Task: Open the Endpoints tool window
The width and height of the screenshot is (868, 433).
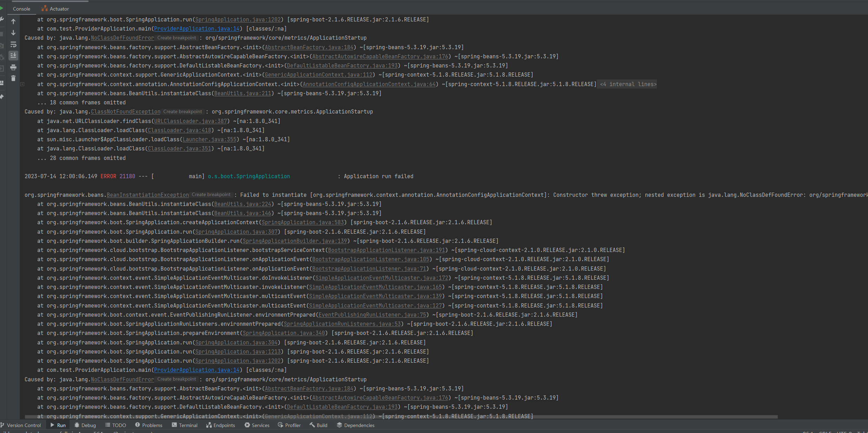Action: point(221,425)
